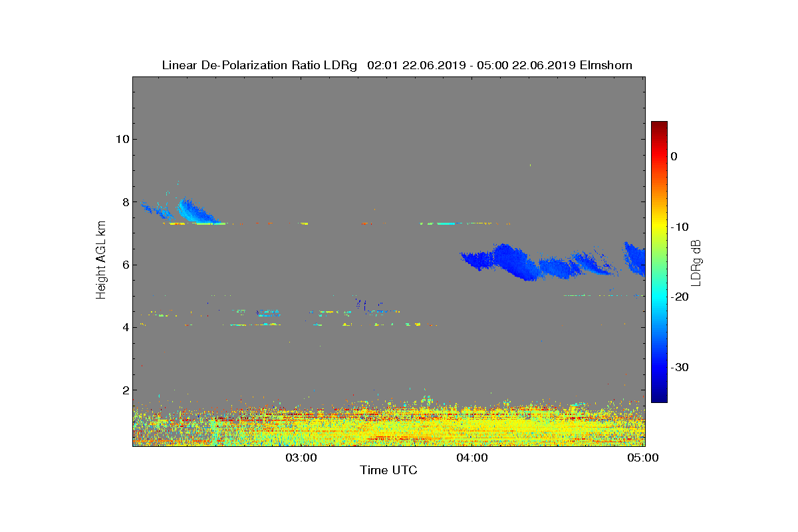Viewport: 798px width, 532px height.
Task: Click the height tick label '4'
Action: (125, 327)
